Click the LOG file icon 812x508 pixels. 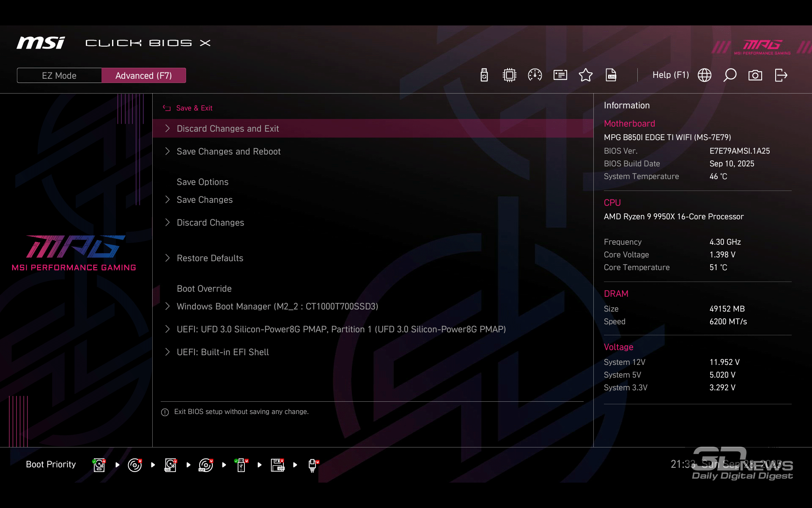tap(611, 75)
